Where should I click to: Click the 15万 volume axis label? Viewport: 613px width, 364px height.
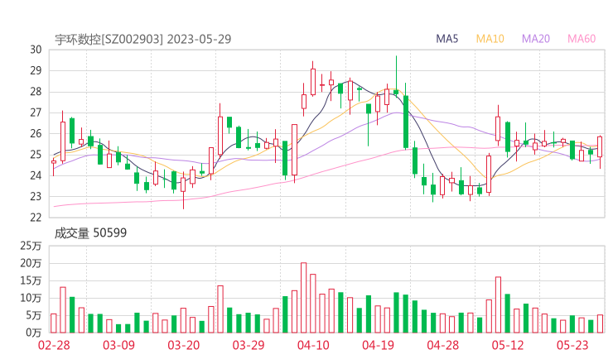coord(31,280)
